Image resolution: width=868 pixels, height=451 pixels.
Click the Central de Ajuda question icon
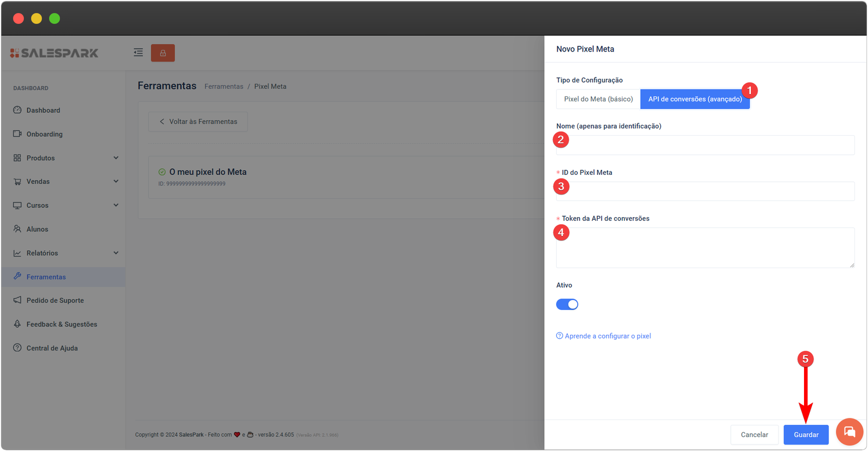17,348
